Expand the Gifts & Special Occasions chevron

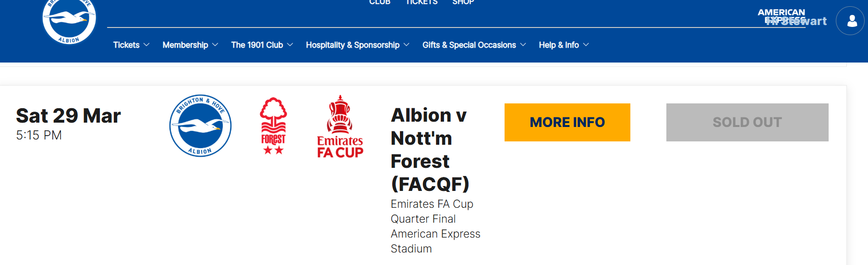point(523,45)
